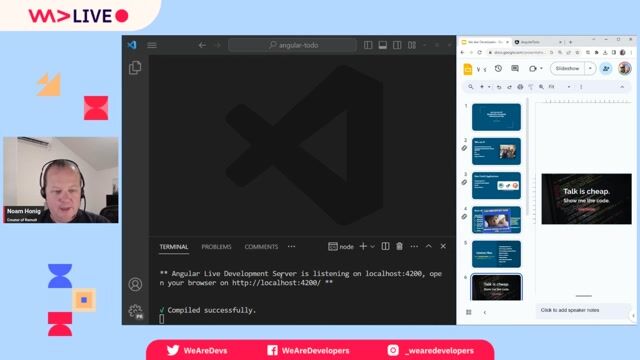
Task: Toggle the bottom panel layout icon
Action: [x=382, y=45]
